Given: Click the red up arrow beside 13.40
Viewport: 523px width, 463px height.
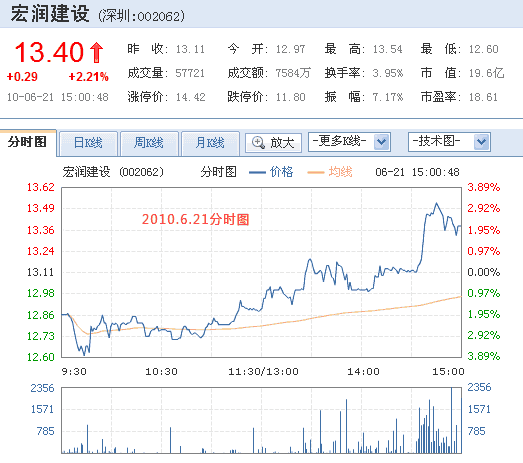Looking at the screenshot, I should click(x=97, y=52).
